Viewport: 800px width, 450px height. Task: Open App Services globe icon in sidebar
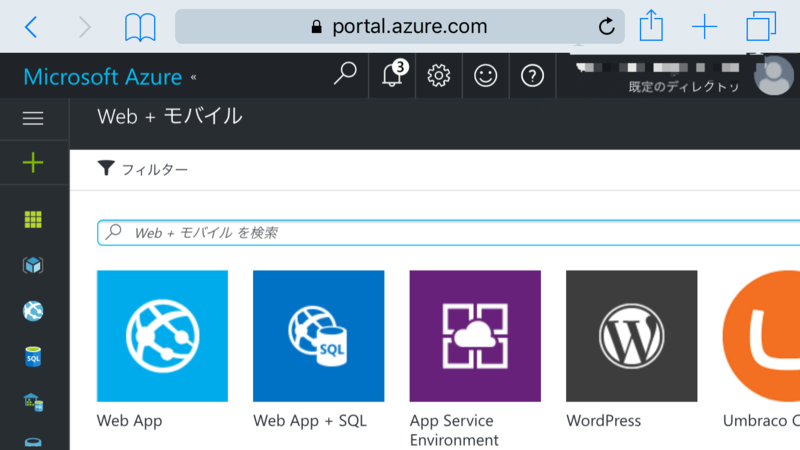(x=33, y=311)
